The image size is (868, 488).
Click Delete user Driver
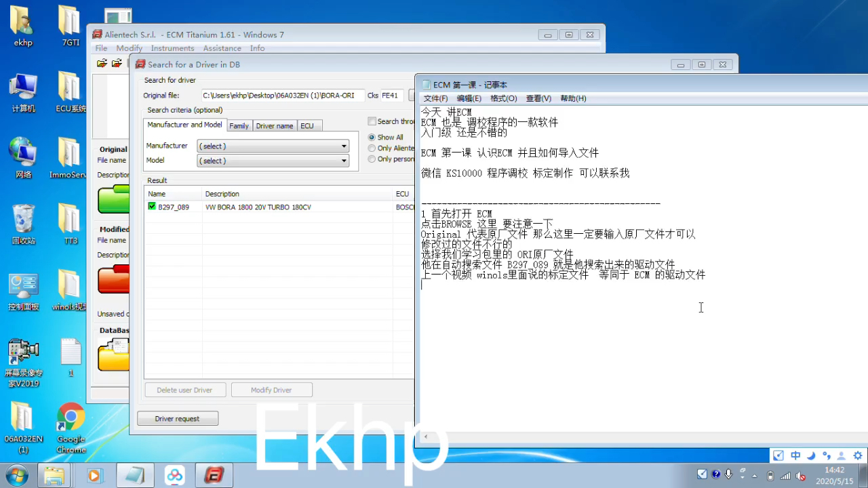click(184, 390)
